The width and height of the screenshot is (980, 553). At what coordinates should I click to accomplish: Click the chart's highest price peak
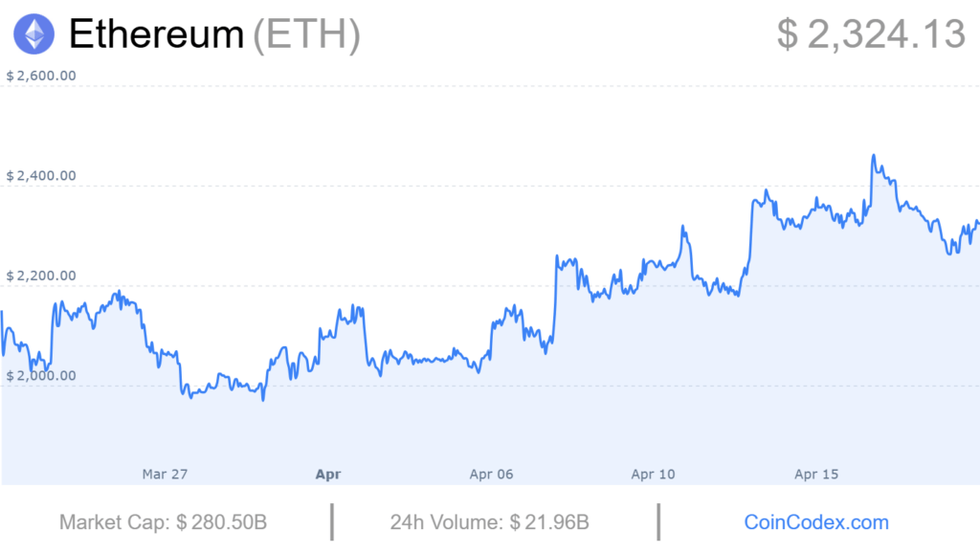(873, 155)
